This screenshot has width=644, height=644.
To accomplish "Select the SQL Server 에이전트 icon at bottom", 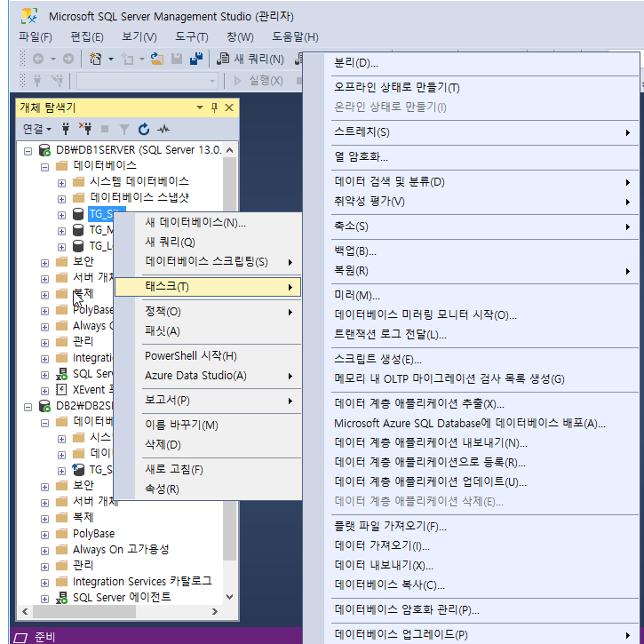I will [x=61, y=598].
